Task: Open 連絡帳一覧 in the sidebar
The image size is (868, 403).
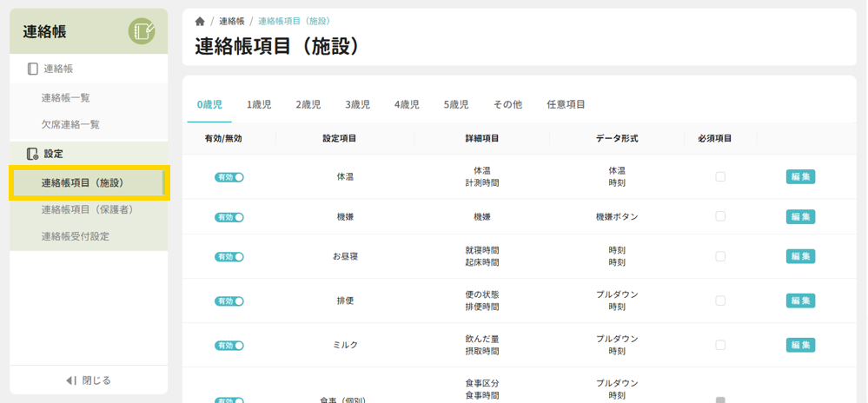Action: [x=66, y=98]
